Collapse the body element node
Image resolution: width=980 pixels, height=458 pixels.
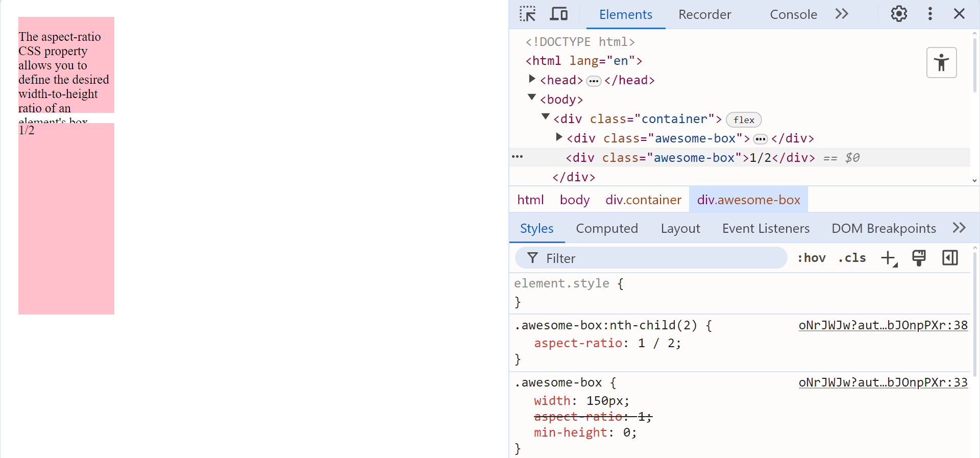click(532, 98)
